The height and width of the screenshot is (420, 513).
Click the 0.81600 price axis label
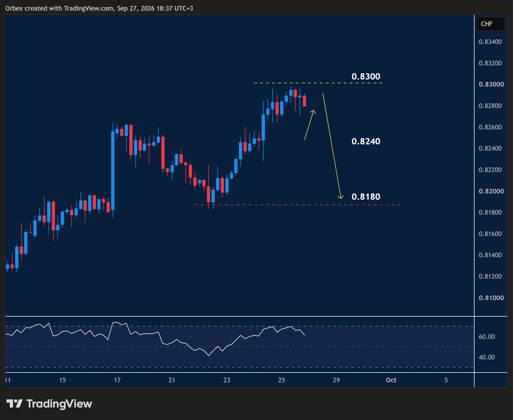coord(490,234)
